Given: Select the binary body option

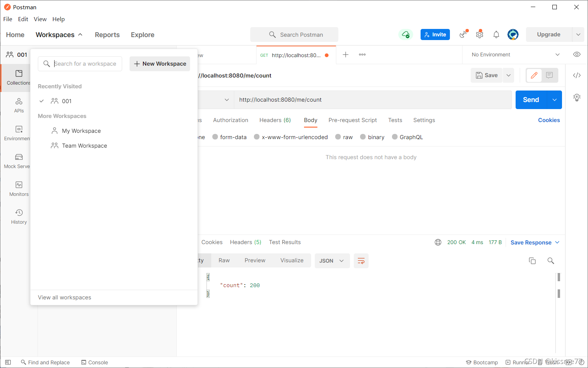Looking at the screenshot, I should point(372,137).
